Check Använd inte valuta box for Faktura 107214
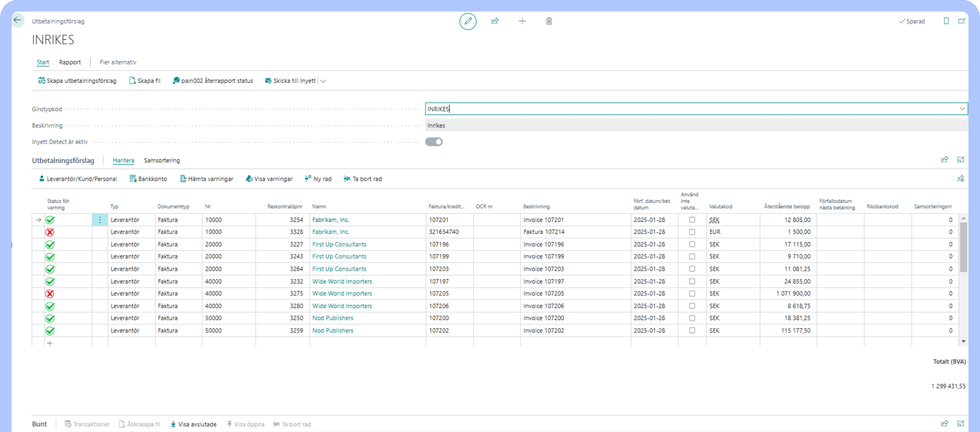Image resolution: width=980 pixels, height=432 pixels. tap(692, 232)
